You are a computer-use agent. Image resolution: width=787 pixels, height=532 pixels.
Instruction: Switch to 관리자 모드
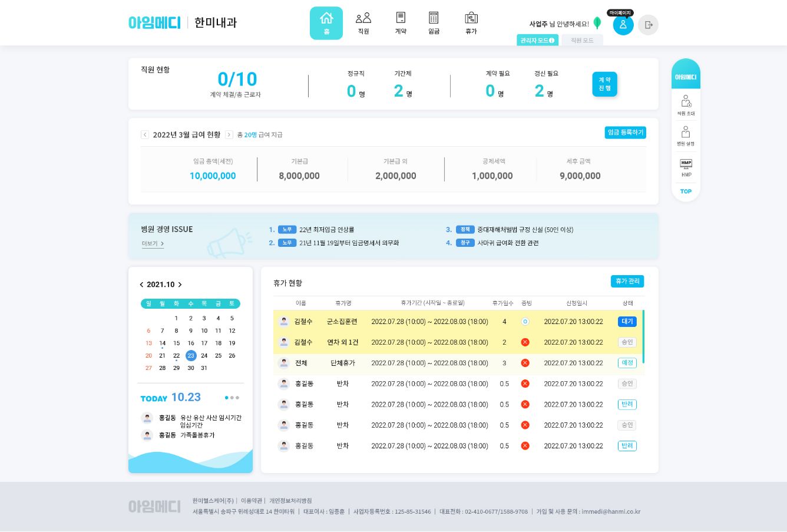537,40
